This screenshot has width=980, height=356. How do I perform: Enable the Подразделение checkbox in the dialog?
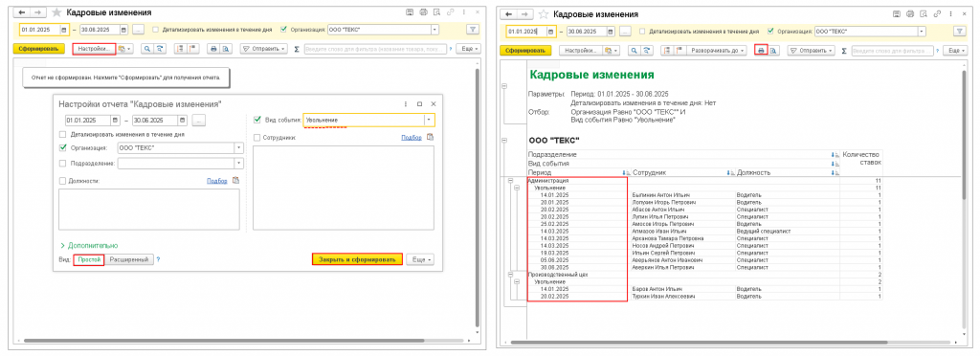[62, 163]
